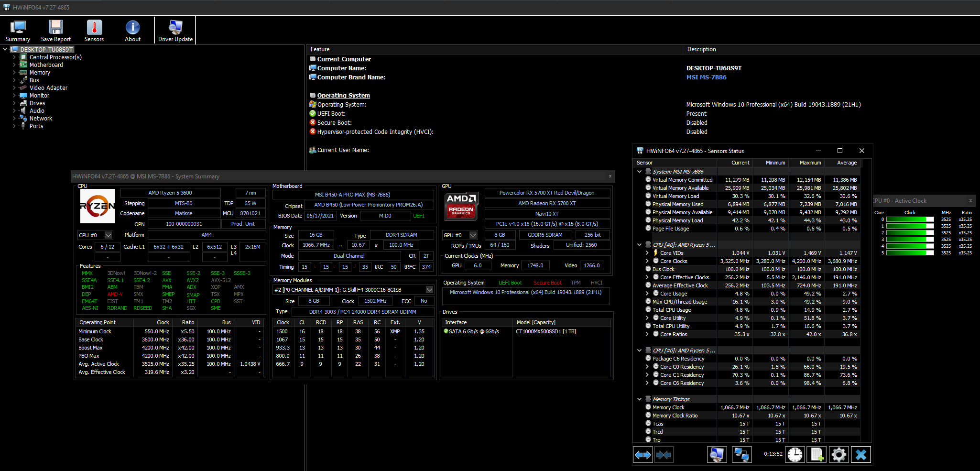Open the MSI MS-7B86 brand link
This screenshot has width=980, height=471.
[706, 77]
